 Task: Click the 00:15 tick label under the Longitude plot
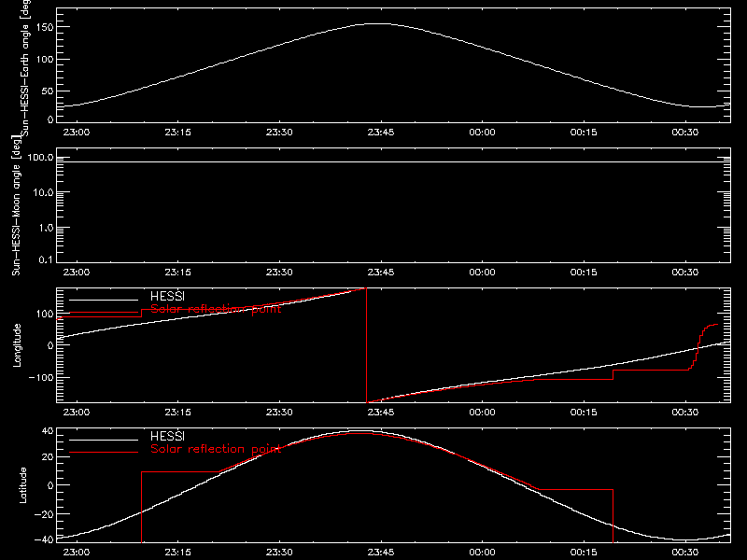584,412
